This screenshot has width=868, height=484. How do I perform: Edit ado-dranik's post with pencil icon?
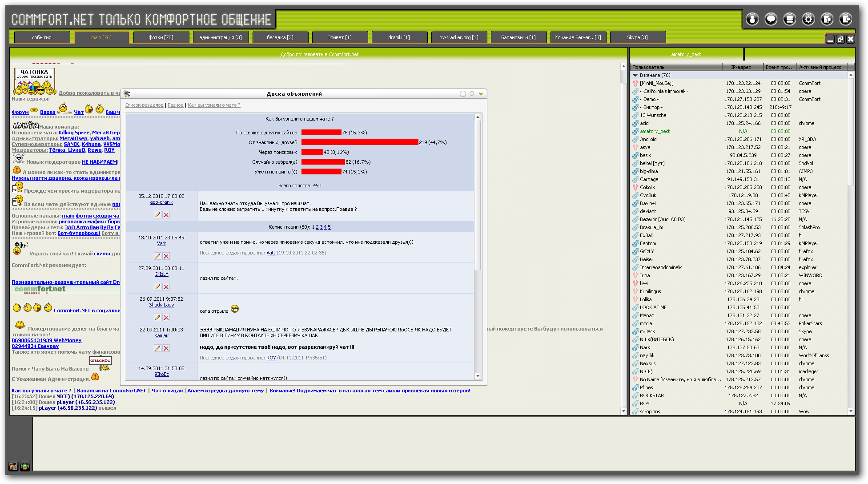(157, 215)
